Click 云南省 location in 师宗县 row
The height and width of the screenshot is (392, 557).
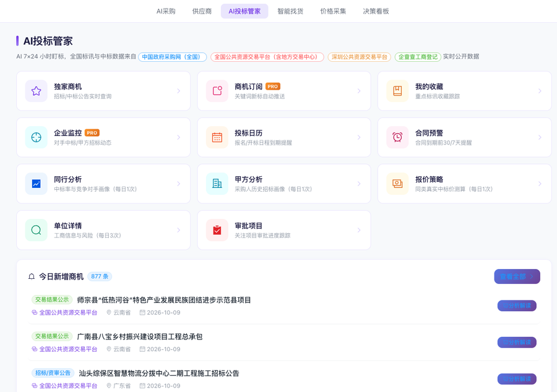[x=122, y=312]
